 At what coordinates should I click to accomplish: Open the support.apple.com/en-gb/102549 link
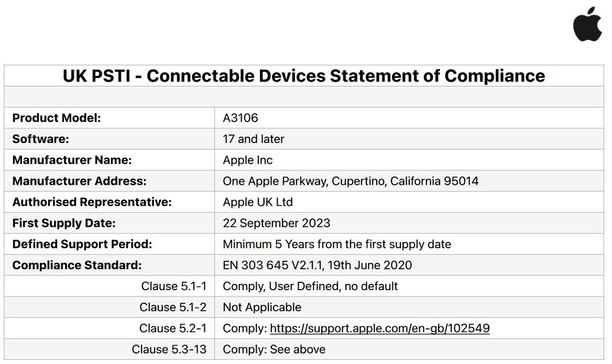(x=379, y=328)
